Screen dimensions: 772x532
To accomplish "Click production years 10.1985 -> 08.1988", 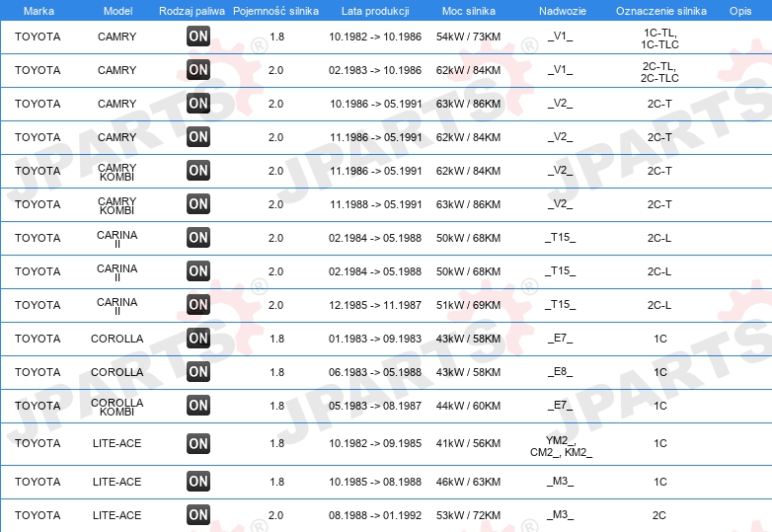I will point(375,482).
